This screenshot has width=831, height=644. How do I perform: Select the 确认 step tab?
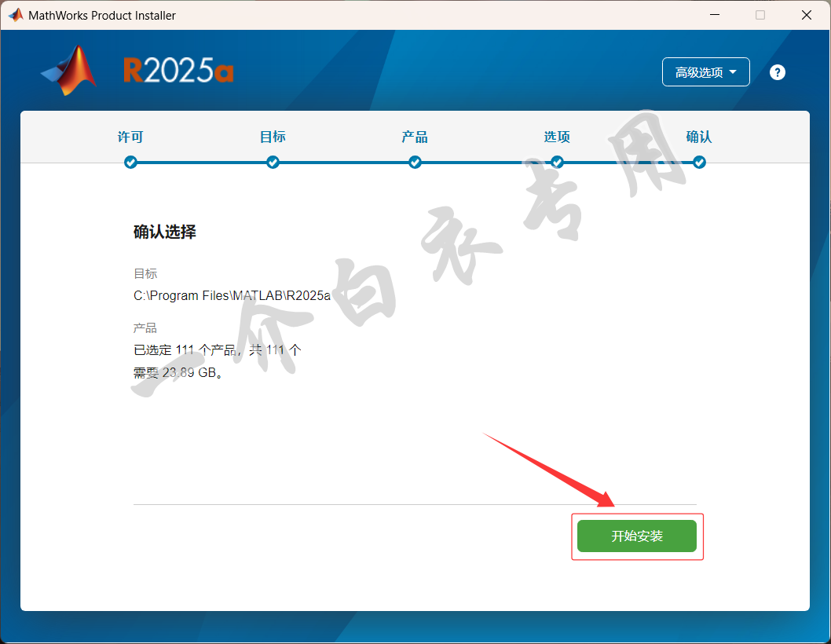click(x=699, y=137)
